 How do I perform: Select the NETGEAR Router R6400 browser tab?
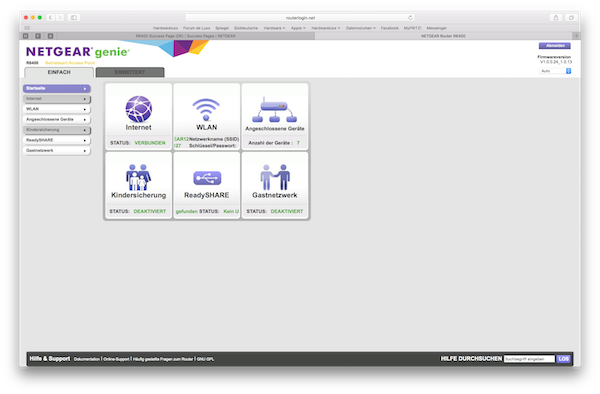click(x=443, y=36)
